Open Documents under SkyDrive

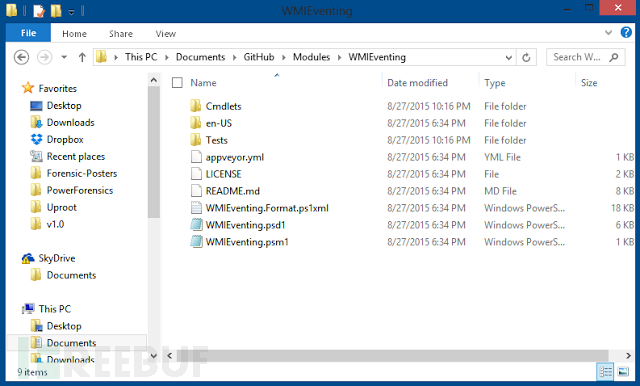point(71,275)
